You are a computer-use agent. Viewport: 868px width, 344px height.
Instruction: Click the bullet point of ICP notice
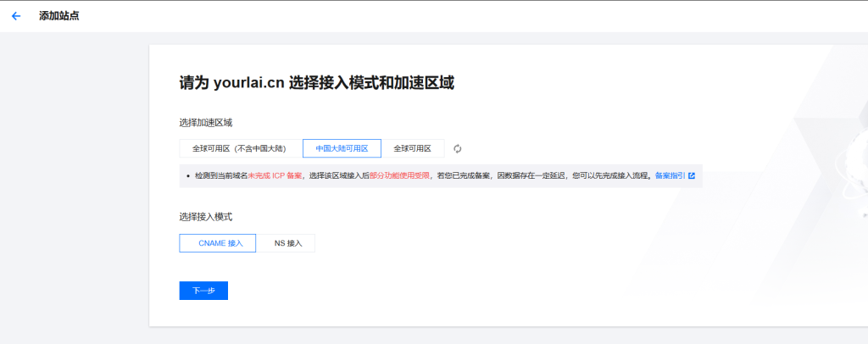tap(186, 175)
